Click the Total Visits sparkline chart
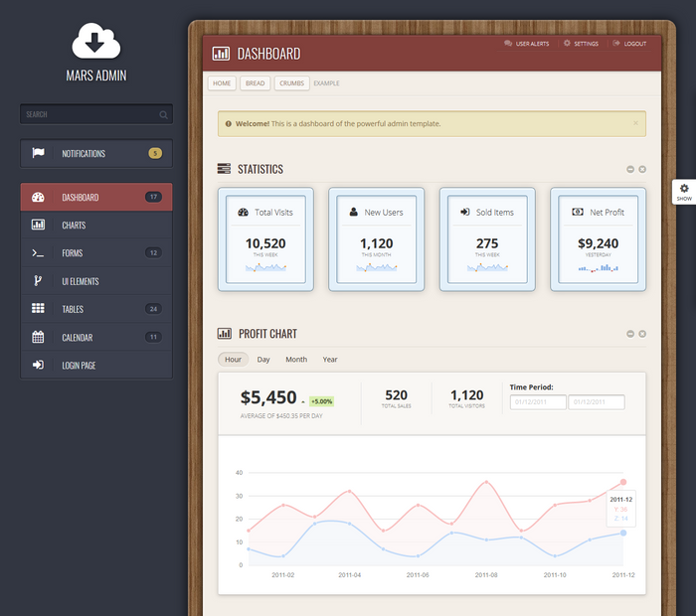Image resolution: width=696 pixels, height=616 pixels. point(265,267)
